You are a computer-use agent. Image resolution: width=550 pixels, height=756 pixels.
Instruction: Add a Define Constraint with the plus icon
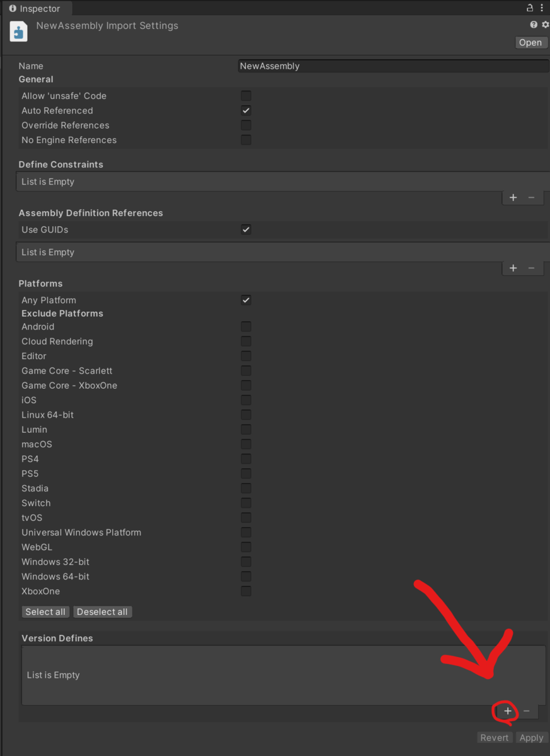coord(513,197)
